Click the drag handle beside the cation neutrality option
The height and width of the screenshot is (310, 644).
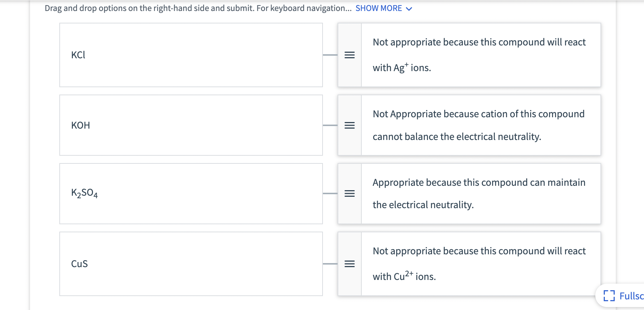point(350,125)
